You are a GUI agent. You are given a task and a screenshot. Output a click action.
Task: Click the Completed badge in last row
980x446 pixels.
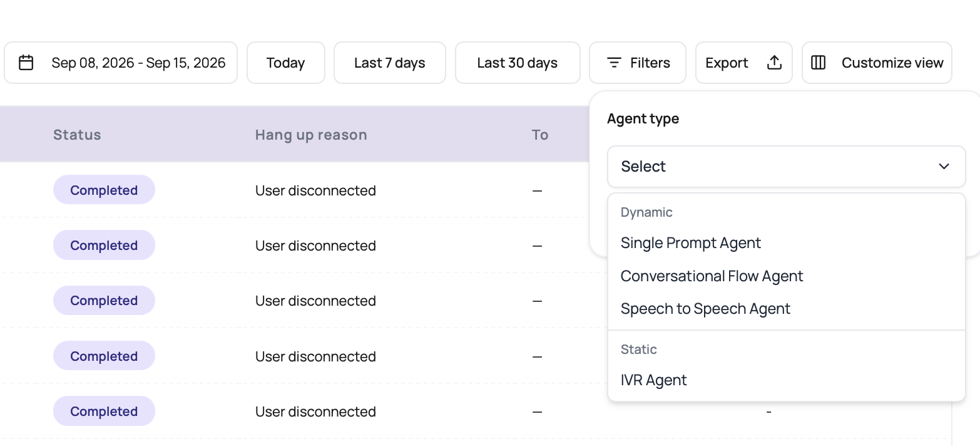(x=104, y=412)
